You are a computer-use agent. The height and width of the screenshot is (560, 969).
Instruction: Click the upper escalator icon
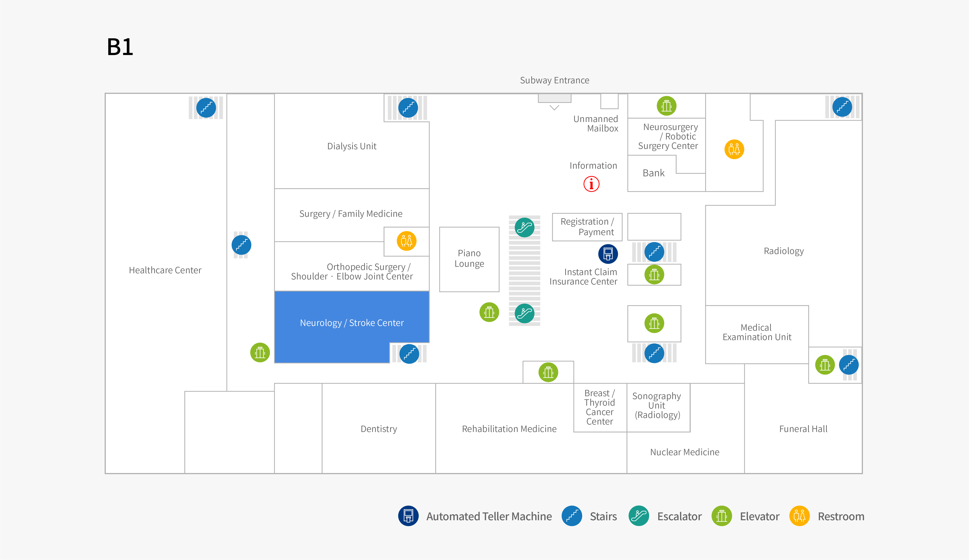525,227
